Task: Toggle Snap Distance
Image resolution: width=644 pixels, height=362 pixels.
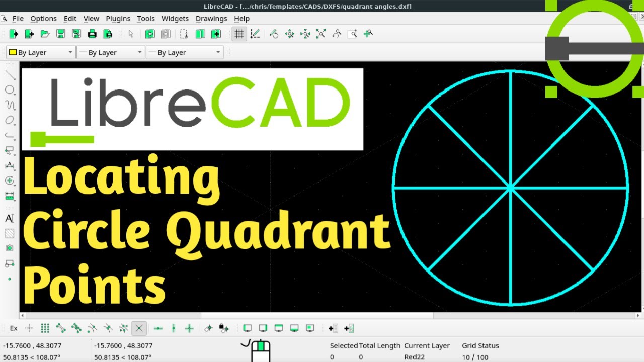Action: [123, 328]
